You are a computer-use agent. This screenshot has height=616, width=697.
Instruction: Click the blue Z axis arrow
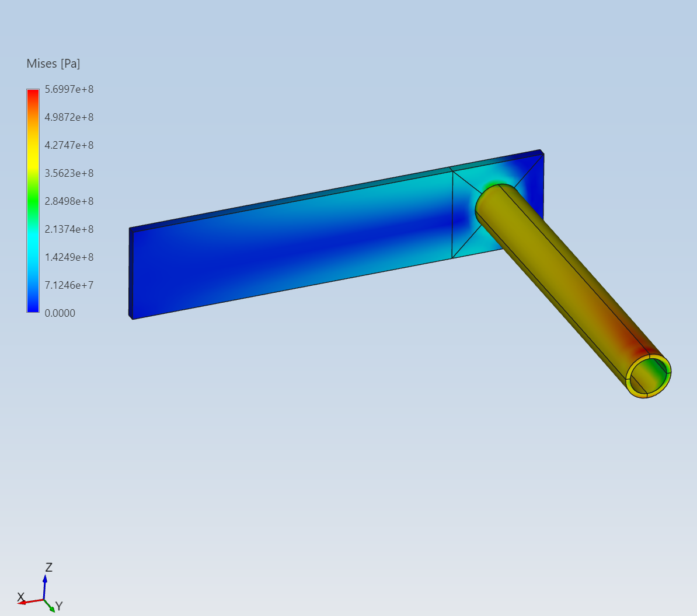pyautogui.click(x=44, y=587)
